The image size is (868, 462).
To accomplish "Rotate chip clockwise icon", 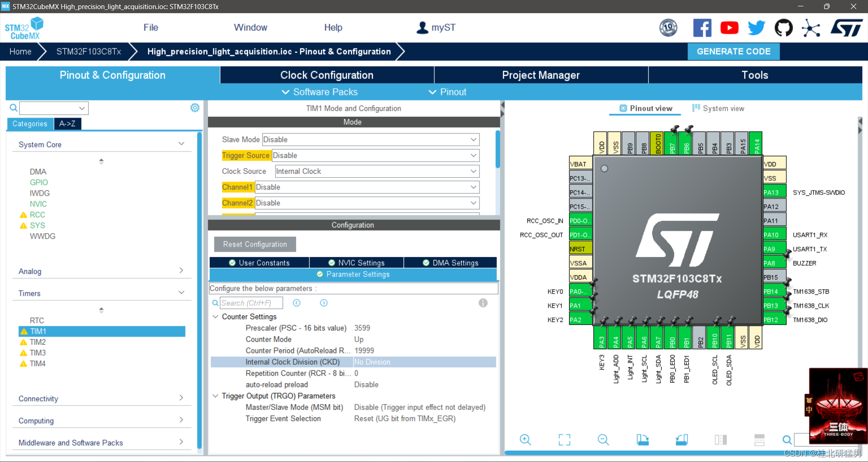I will [x=642, y=439].
